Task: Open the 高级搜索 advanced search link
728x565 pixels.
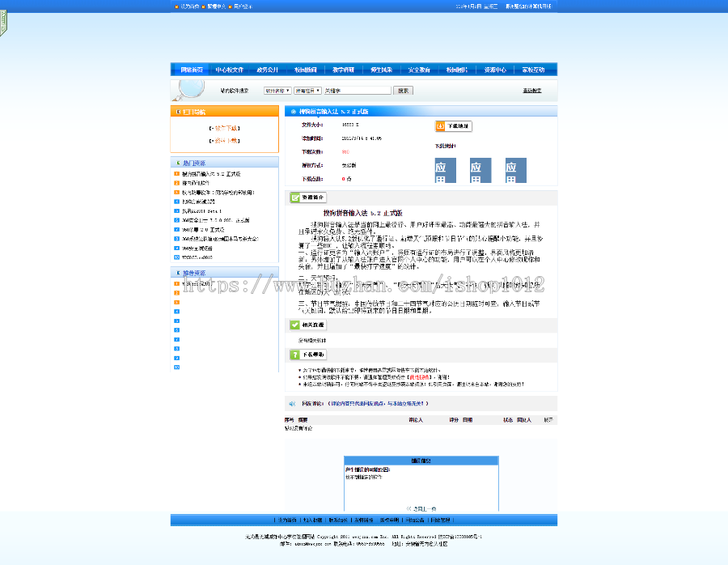Action: 532,91
